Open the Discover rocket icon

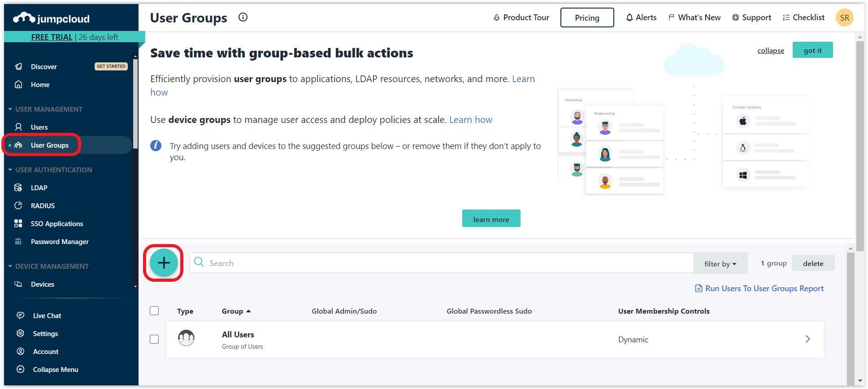(18, 66)
